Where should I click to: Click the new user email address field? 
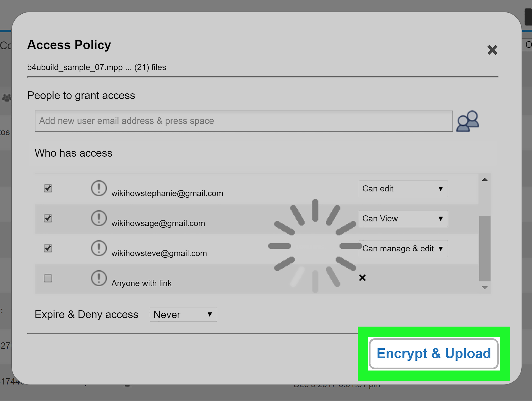[243, 121]
